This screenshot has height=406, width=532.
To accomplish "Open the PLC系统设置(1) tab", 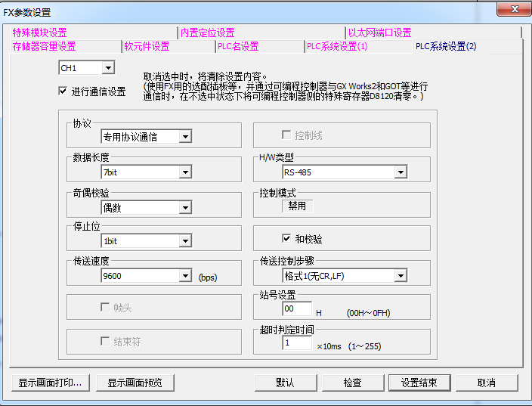I will [x=337, y=46].
